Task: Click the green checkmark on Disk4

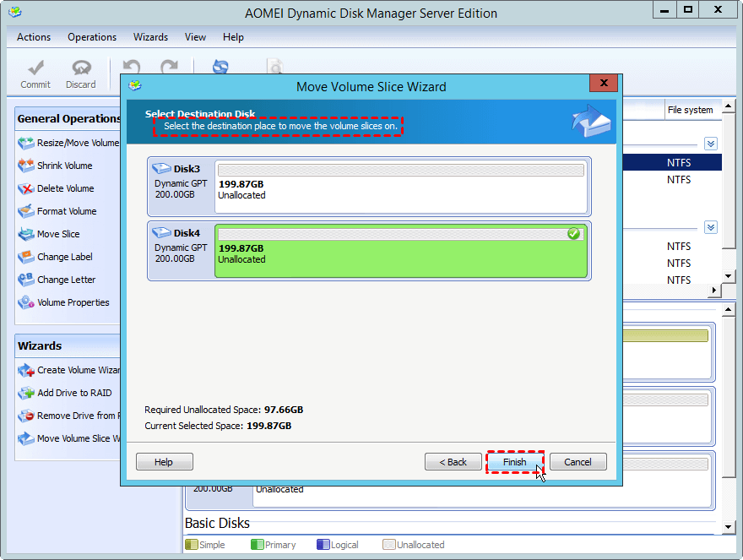Action: 573,233
